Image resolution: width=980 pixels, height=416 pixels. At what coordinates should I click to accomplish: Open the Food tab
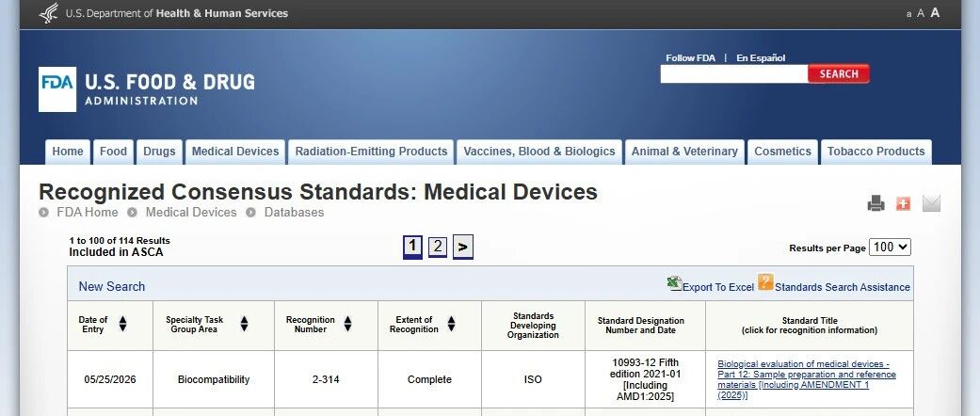[x=113, y=152]
